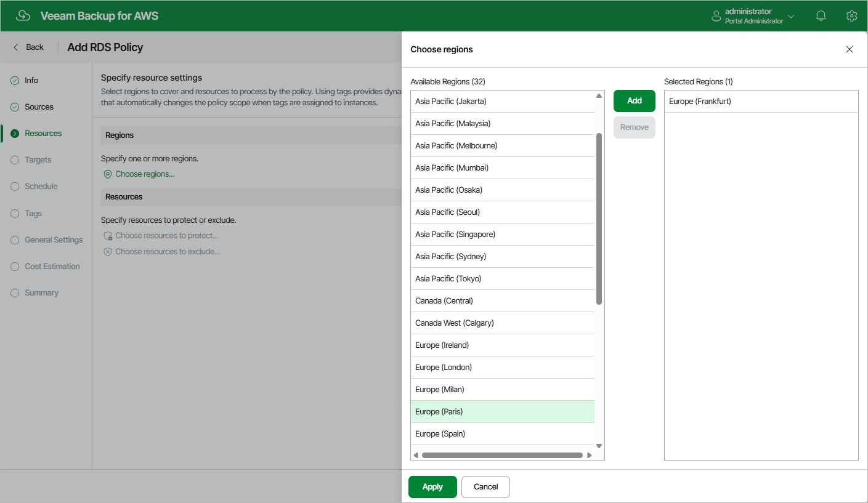Apply the selected regions

(x=432, y=487)
